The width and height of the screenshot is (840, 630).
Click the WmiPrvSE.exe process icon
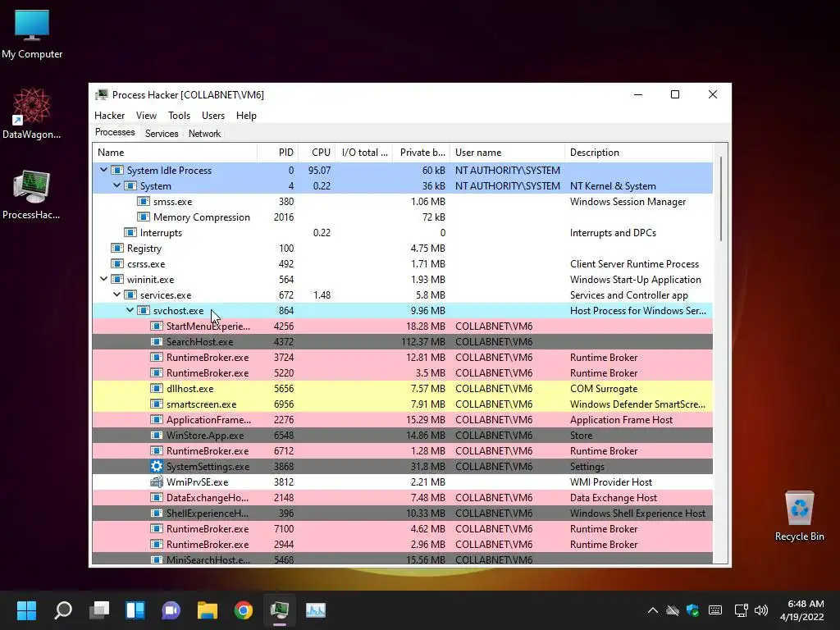(157, 482)
